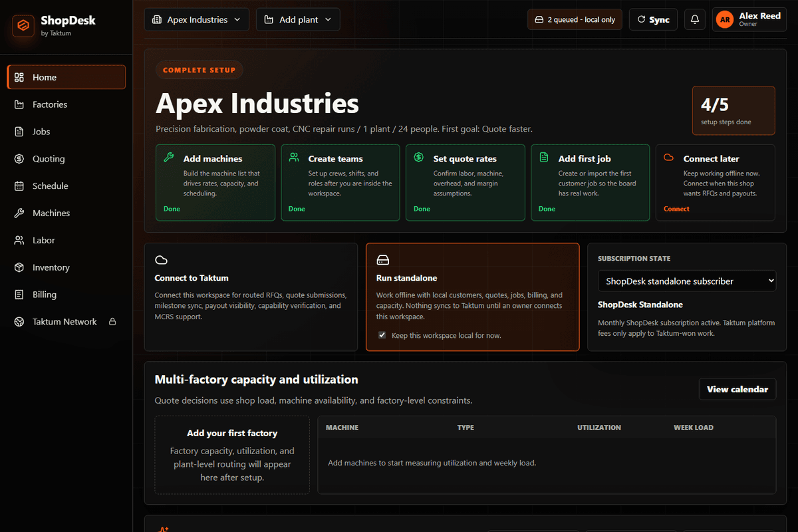Open the Home page in sidebar
The height and width of the screenshot is (532, 798).
pos(66,77)
